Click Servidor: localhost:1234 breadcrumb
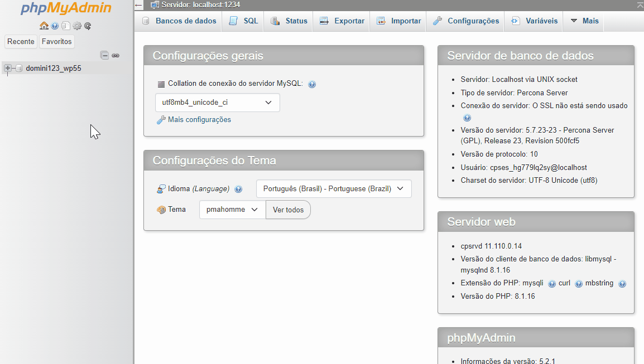 [x=200, y=5]
